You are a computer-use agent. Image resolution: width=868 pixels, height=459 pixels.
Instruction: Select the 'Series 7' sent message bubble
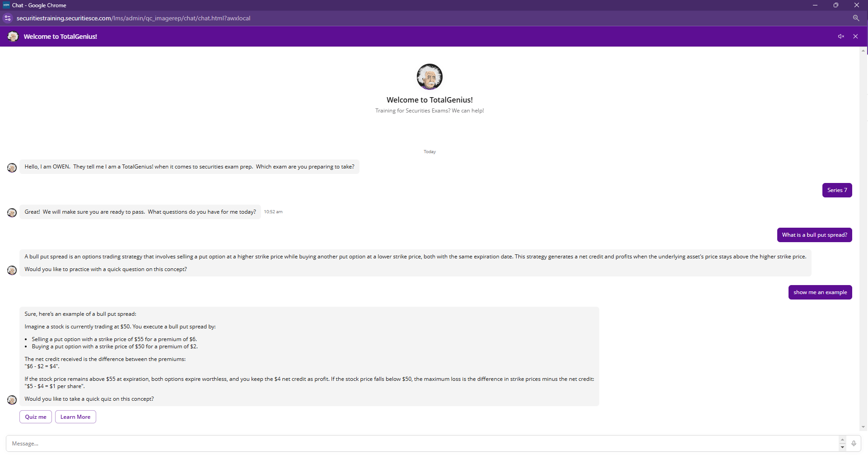(837, 190)
